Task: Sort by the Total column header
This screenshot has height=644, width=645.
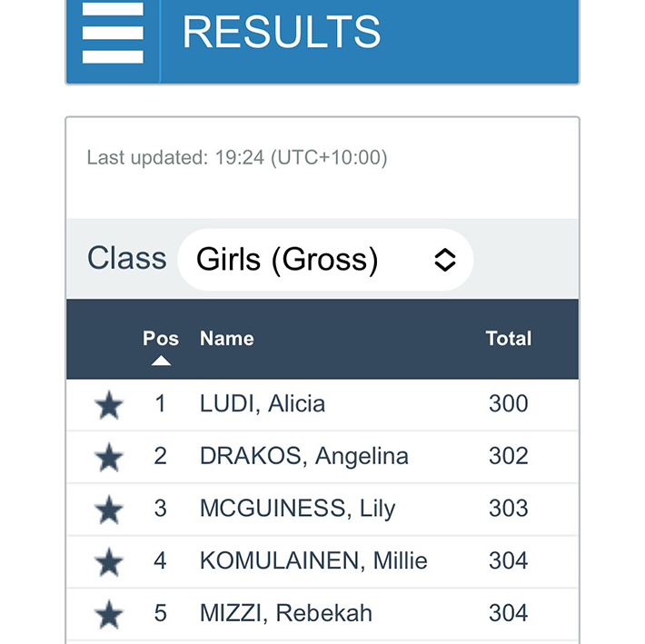Action: [x=509, y=339]
